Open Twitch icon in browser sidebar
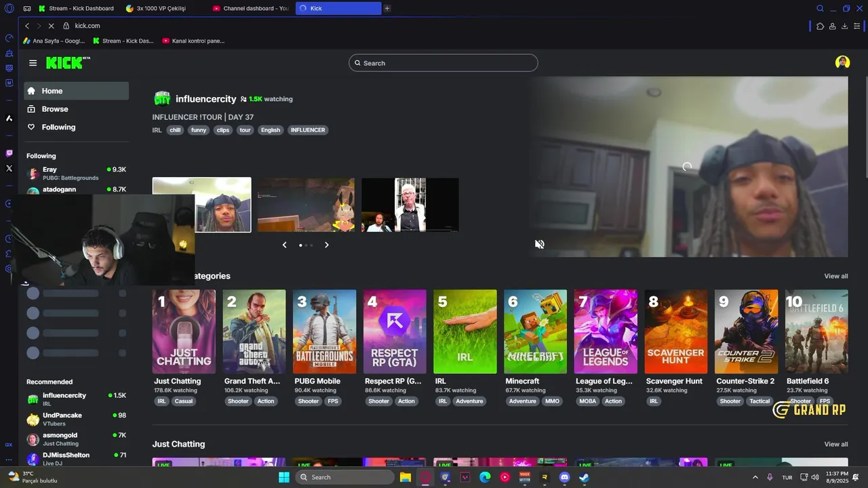The height and width of the screenshot is (488, 868). pos(9,153)
